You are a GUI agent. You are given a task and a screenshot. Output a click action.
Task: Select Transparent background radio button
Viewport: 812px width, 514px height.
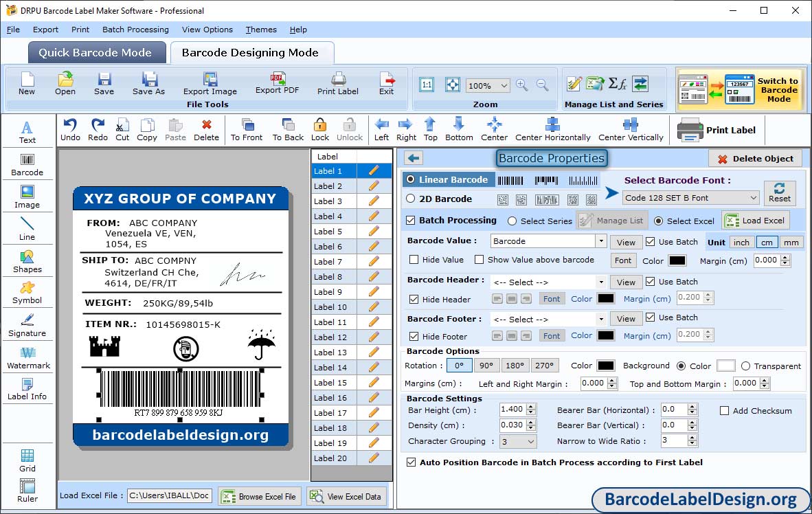click(746, 366)
